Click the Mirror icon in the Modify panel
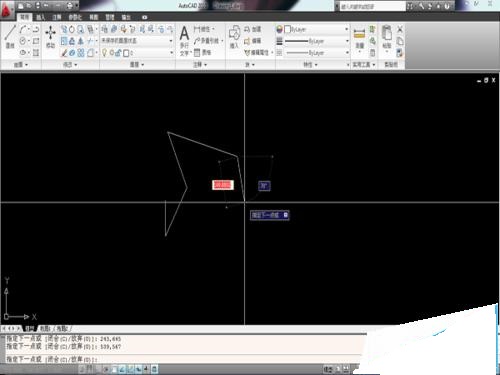Image resolution: width=500 pixels, height=375 pixels. point(81,41)
